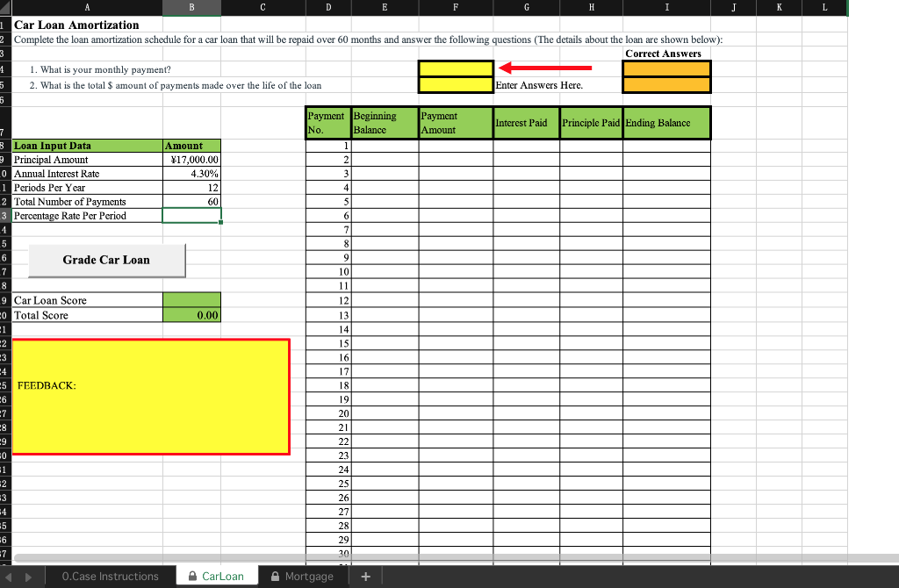Click payment number 15 cell
The width and height of the screenshot is (899, 588).
[328, 343]
